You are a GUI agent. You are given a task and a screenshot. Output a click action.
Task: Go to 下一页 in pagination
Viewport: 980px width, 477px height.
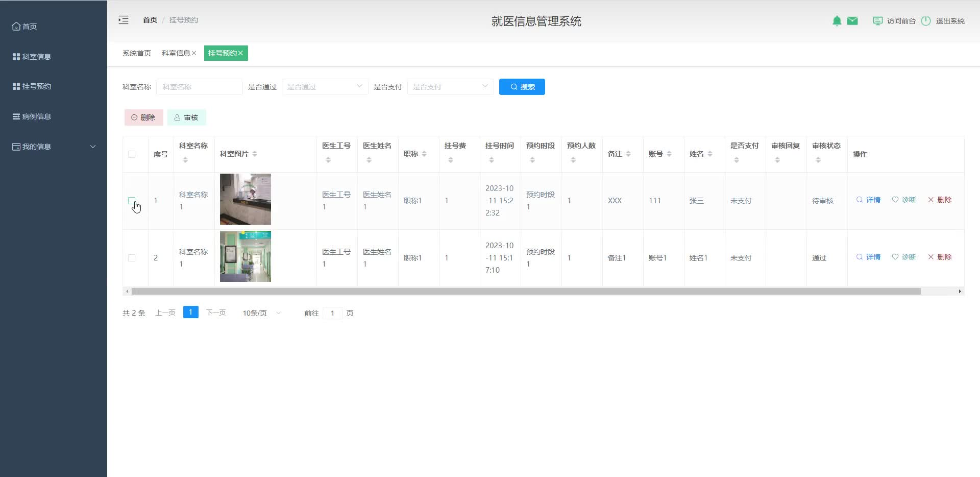[x=216, y=313]
